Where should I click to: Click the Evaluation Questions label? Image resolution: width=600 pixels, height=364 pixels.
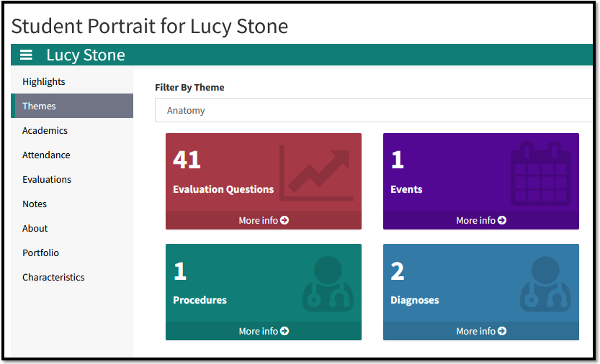(x=223, y=189)
